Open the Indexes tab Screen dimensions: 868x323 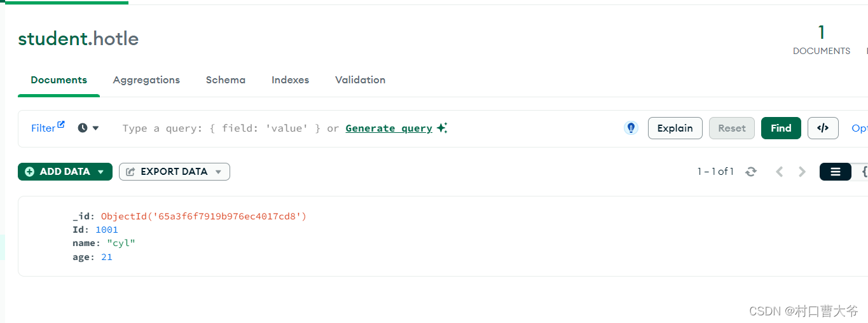tap(290, 80)
